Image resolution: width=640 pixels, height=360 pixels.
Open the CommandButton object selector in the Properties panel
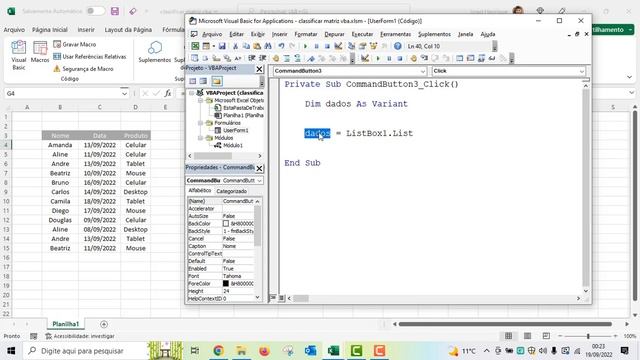coord(260,180)
